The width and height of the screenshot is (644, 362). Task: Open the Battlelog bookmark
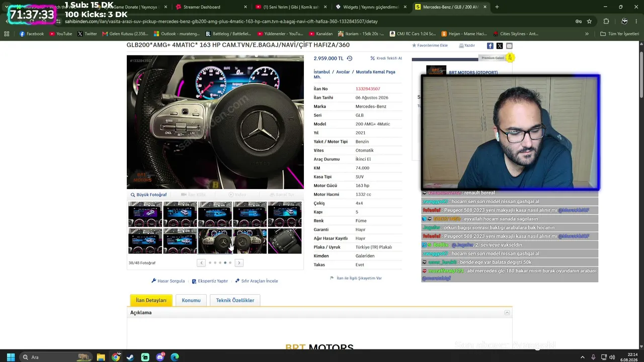(229, 34)
